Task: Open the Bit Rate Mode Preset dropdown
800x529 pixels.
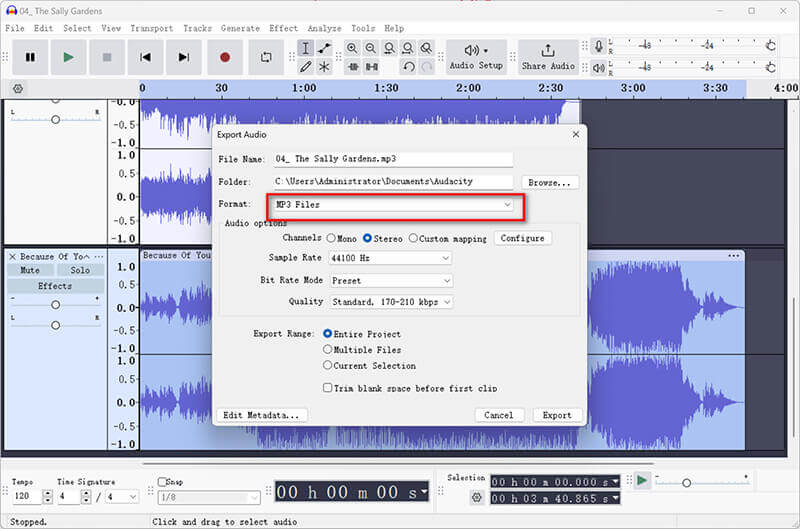Action: coord(391,281)
